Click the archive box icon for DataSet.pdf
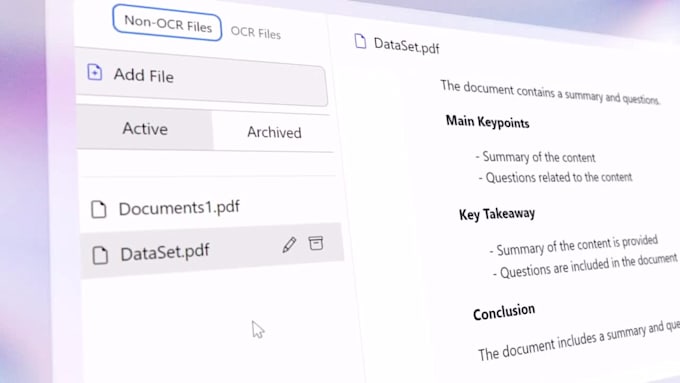Screen dimensions: 680x383 316,243
